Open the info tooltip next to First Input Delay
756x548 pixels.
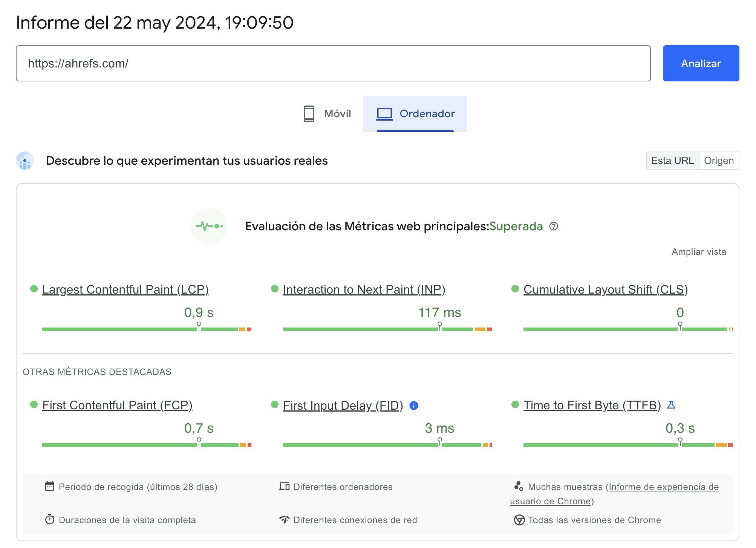413,406
